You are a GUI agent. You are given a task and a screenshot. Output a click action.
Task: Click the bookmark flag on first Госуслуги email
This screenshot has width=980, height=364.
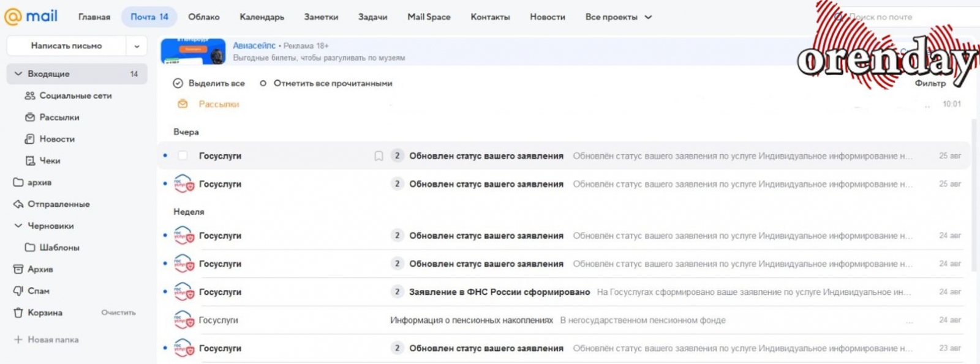coord(379,156)
